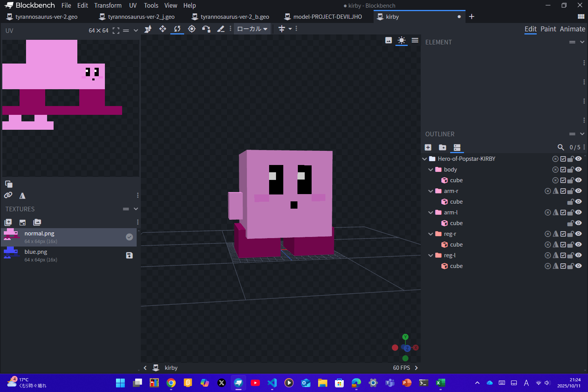Click the Add Group folder icon
588x392 pixels.
click(x=443, y=147)
